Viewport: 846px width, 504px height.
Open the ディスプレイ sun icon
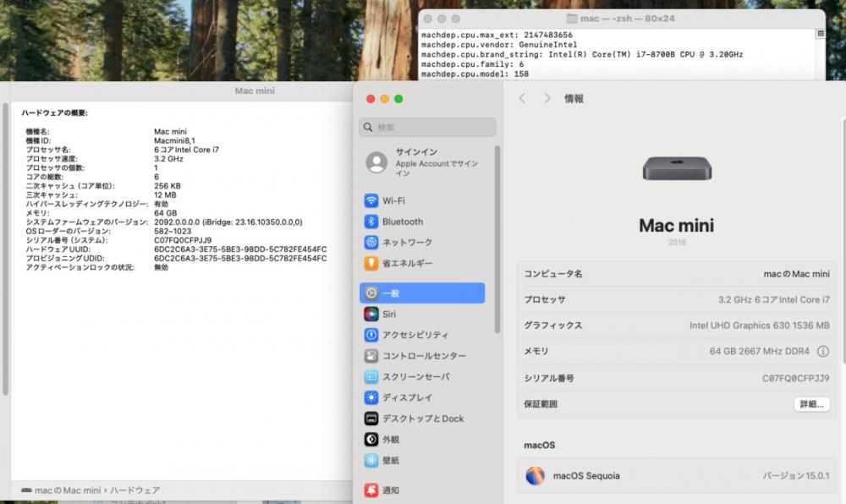[371, 397]
